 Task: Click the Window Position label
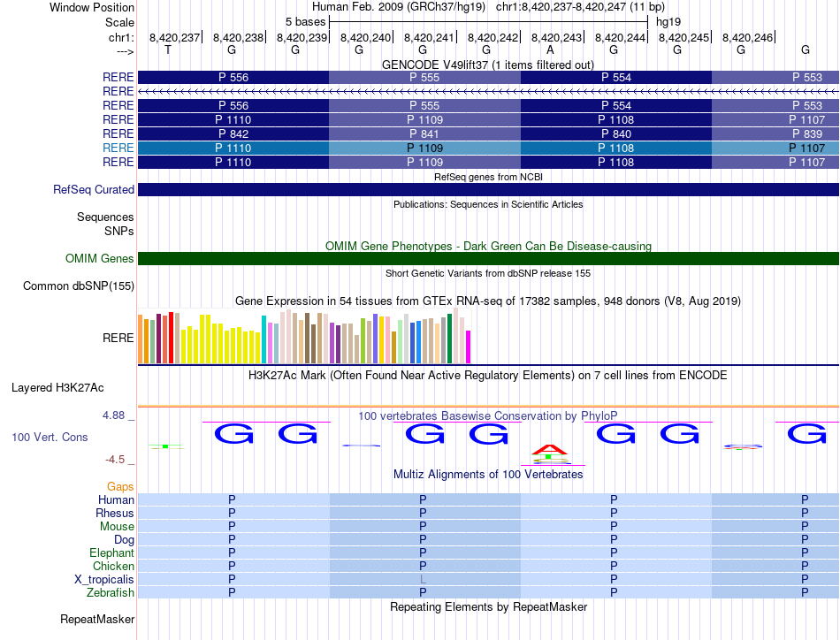click(92, 7)
